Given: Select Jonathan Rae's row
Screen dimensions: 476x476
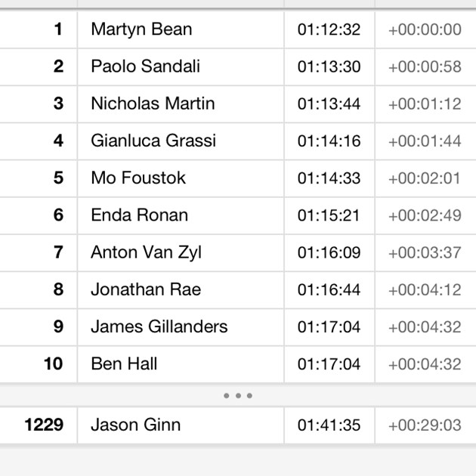Looking at the screenshot, I should [146, 289].
